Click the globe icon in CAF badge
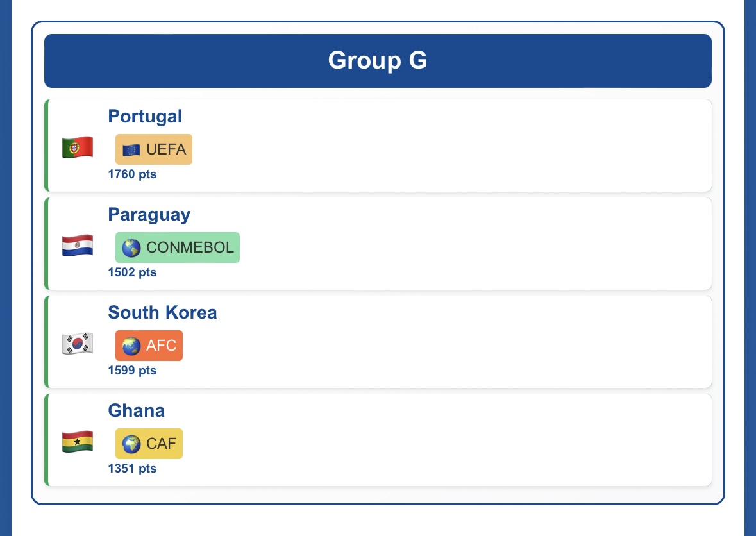This screenshot has height=536, width=756. click(131, 444)
